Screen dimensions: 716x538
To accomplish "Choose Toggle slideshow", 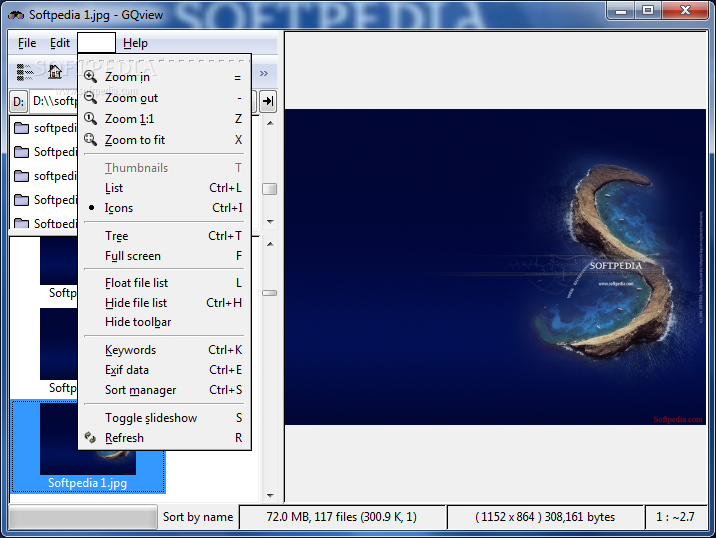I will (164, 418).
